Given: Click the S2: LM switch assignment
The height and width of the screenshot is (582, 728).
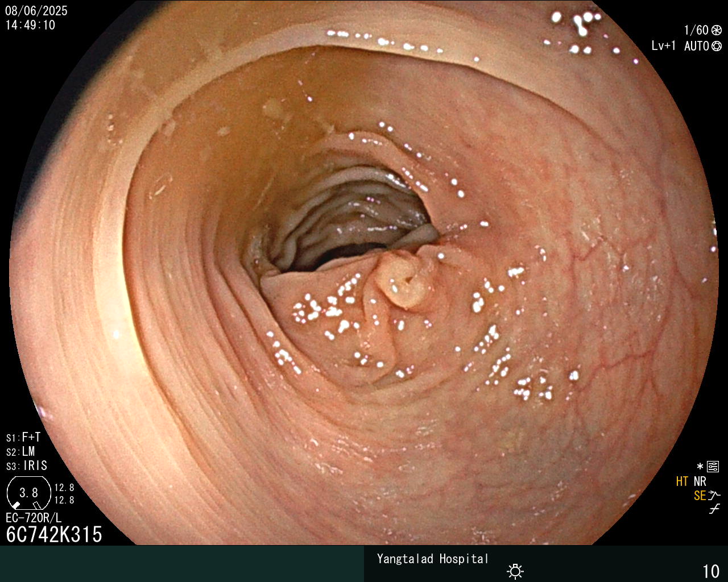Looking at the screenshot, I should (20, 451).
